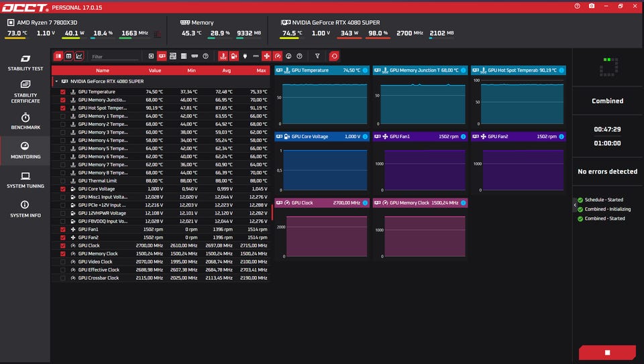
Task: Toggle the unknown device filter icon
Action: pyautogui.click(x=205, y=56)
